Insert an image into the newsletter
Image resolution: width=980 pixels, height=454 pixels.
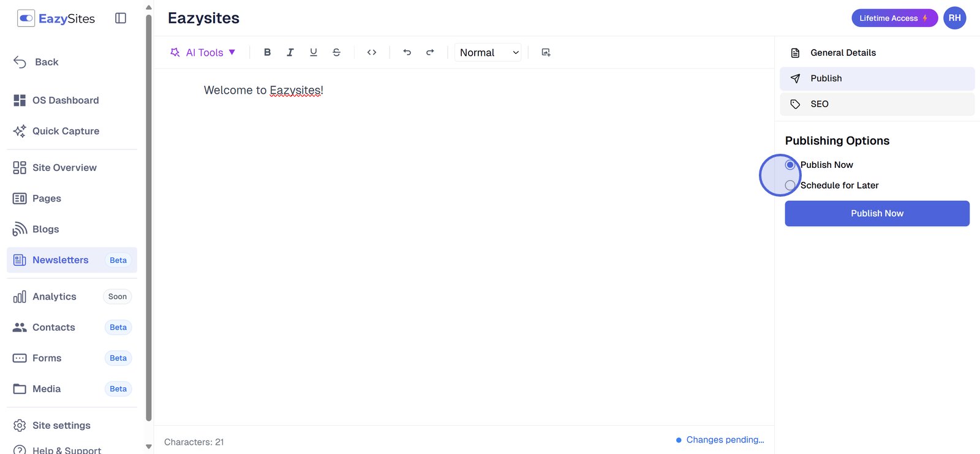point(546,53)
